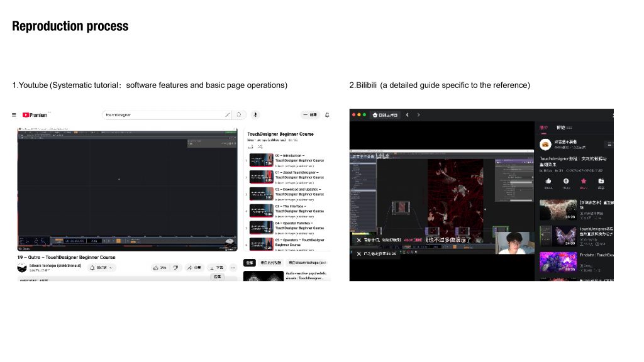Screen dimensions: 644x362
Task: Open first recommended Bilibili video thumbnail
Action: [x=558, y=209]
